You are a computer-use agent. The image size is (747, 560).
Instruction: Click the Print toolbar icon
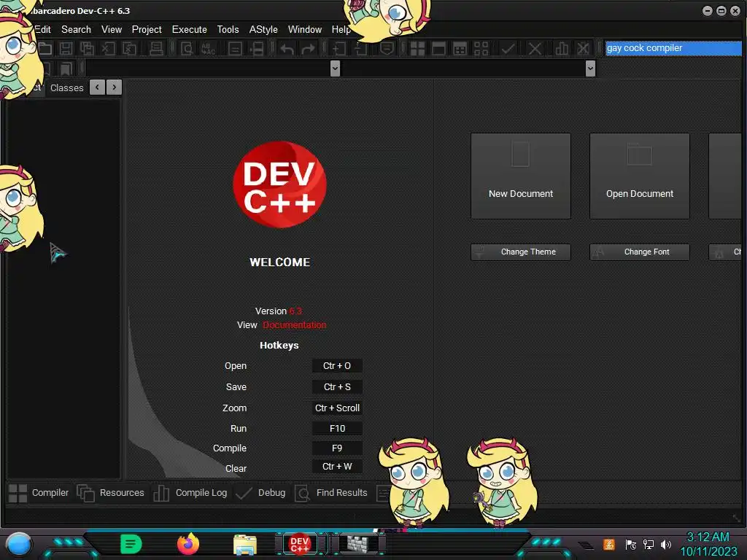tap(156, 49)
